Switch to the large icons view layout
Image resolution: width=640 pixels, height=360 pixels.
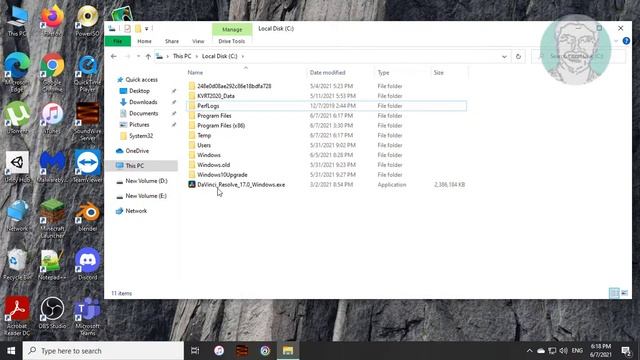624,293
